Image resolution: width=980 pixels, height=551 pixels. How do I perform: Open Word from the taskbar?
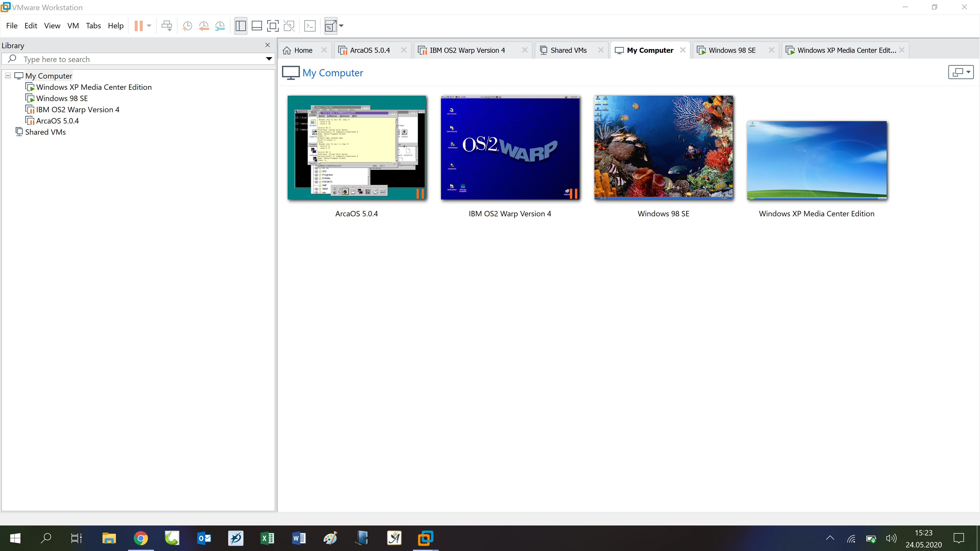click(299, 538)
